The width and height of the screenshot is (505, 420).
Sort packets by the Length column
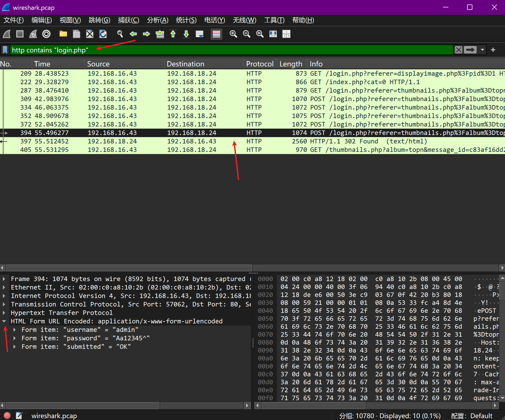coord(293,64)
